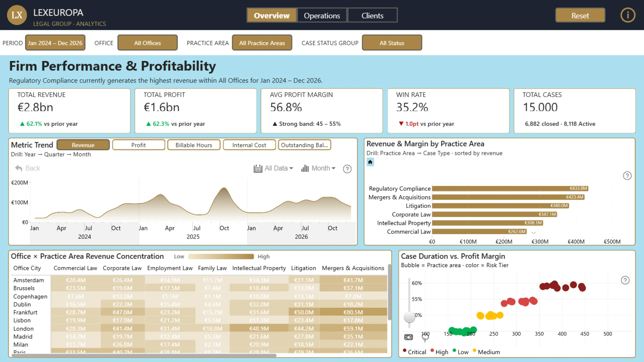The width and height of the screenshot is (644, 362).
Task: Click the scatter chart vertical zoom slider handle
Action: pos(409,316)
